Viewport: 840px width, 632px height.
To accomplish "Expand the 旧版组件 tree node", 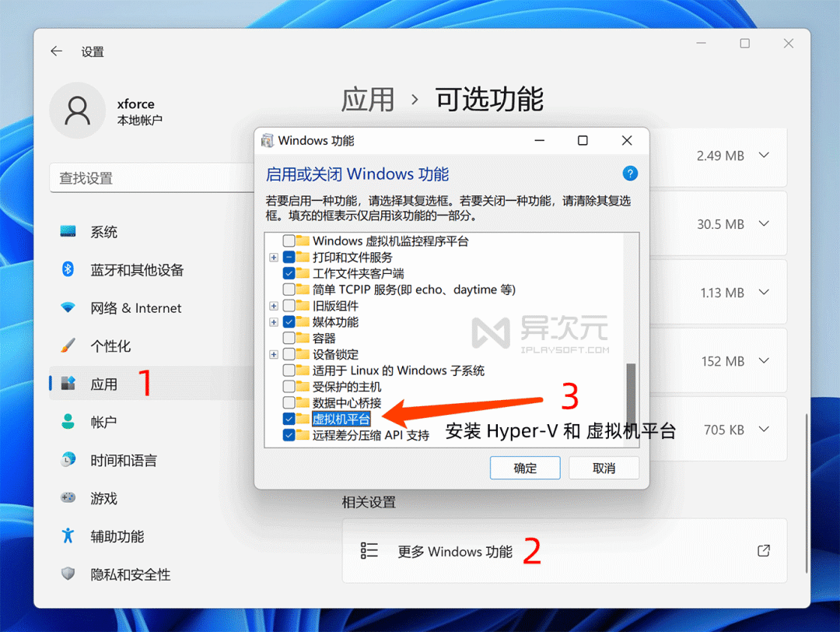I will tap(274, 306).
